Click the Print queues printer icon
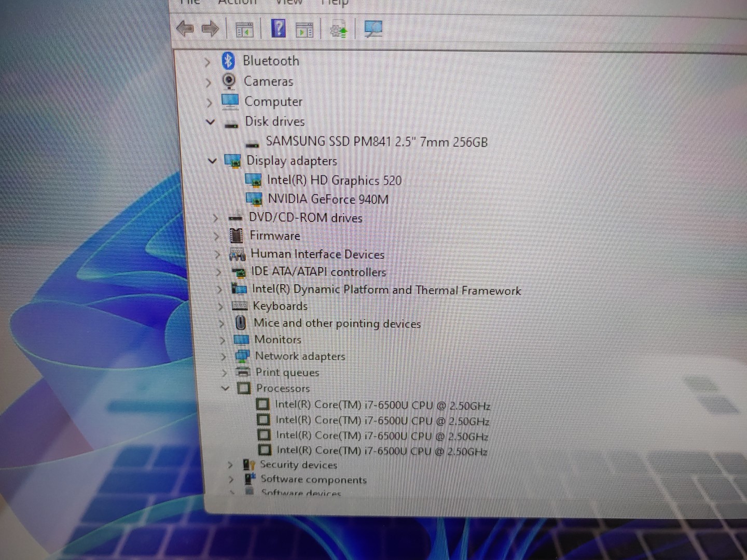This screenshot has height=560, width=747. pyautogui.click(x=243, y=372)
